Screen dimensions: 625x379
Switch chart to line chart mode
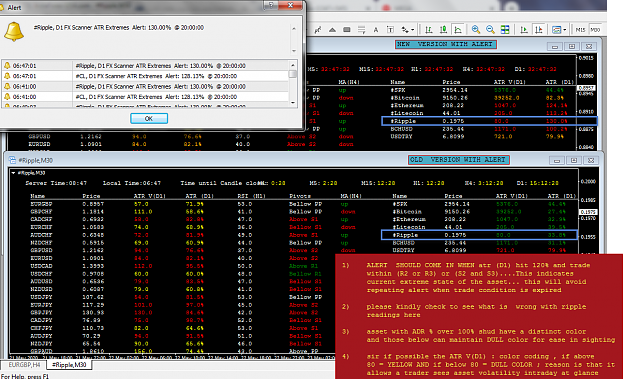point(458,30)
